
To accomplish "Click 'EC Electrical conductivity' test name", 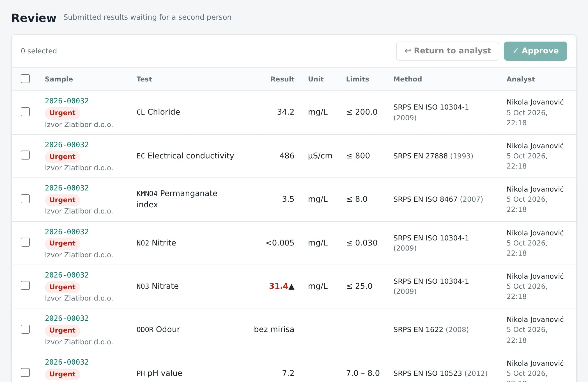I will pyautogui.click(x=185, y=156).
